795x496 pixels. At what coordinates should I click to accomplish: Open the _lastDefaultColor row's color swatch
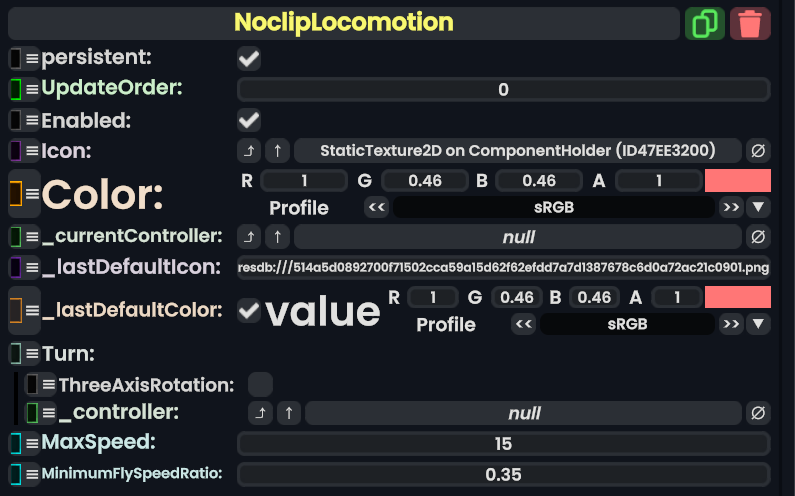click(738, 297)
